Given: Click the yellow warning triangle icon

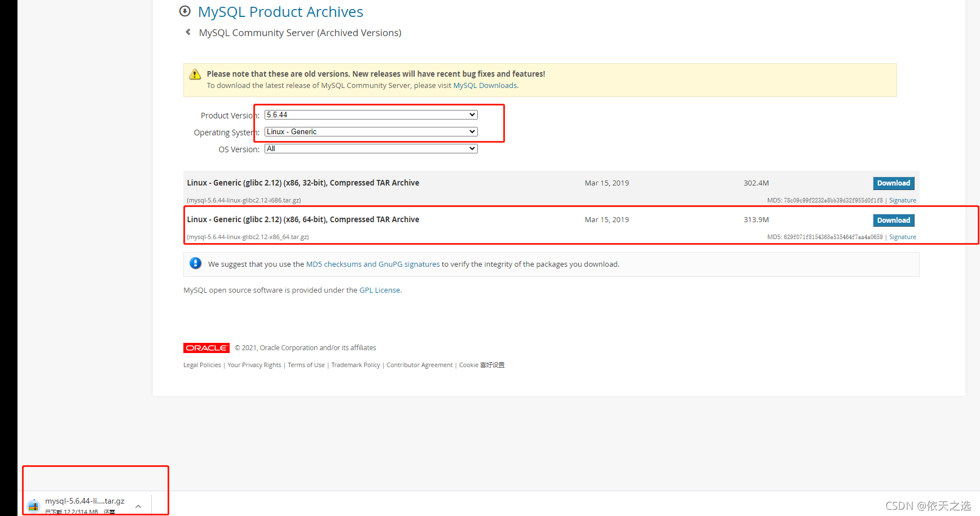Looking at the screenshot, I should tap(195, 74).
